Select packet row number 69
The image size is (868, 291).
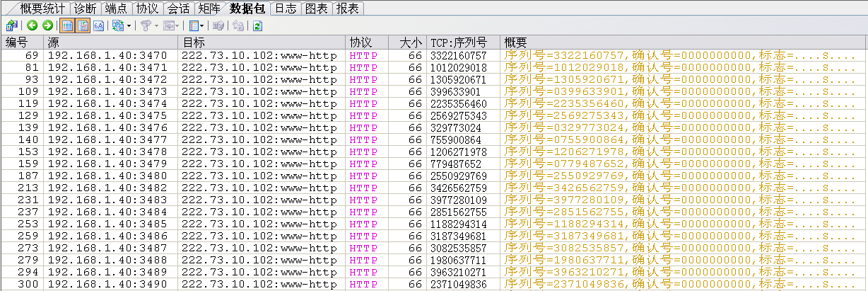click(x=434, y=55)
